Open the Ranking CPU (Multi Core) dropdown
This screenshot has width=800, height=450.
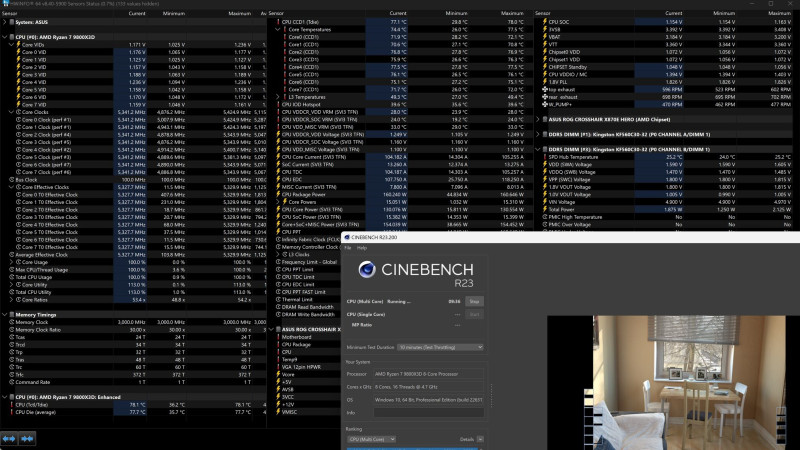(371, 439)
